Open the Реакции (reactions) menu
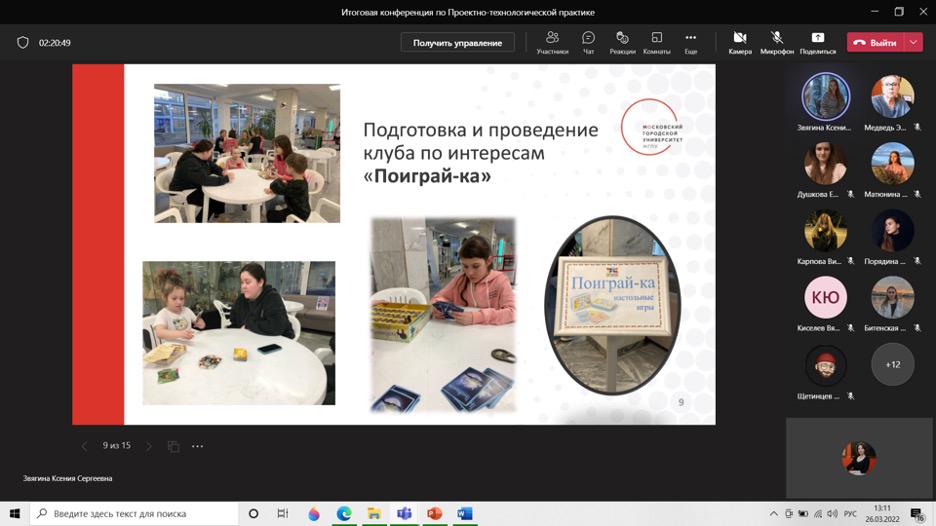Image resolution: width=936 pixels, height=526 pixels. point(622,42)
